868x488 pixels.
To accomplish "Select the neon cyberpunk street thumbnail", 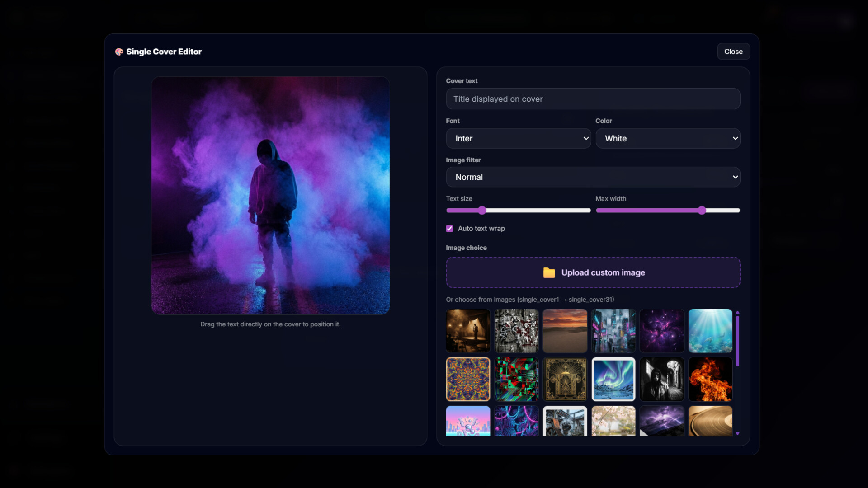I will point(613,331).
